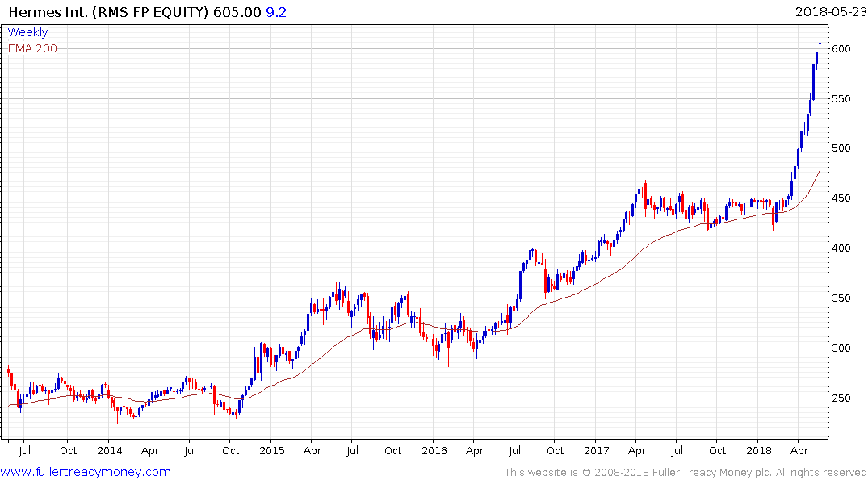The image size is (868, 484).
Task: Click the 2014 year label on time axis
Action: (109, 450)
